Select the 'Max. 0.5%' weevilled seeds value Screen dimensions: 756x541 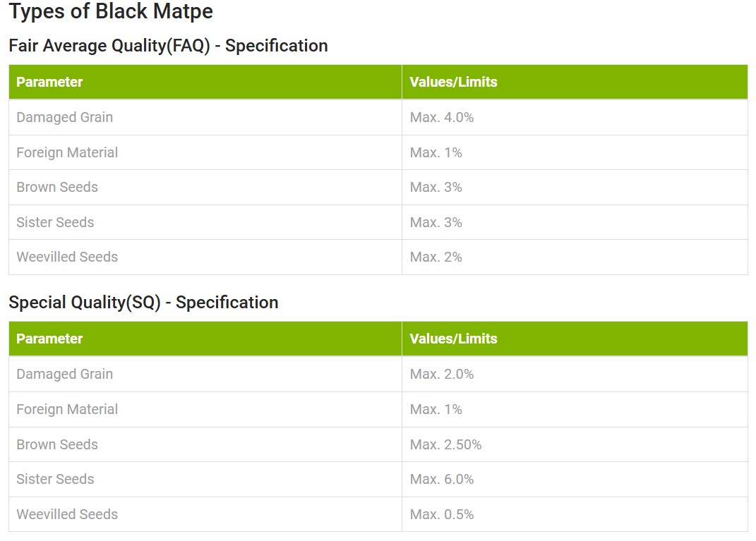pos(442,515)
